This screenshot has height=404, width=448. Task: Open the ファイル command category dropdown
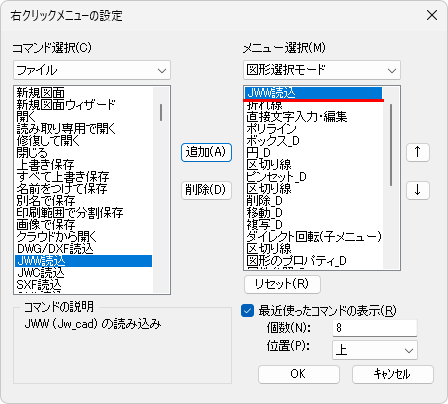coord(92,70)
